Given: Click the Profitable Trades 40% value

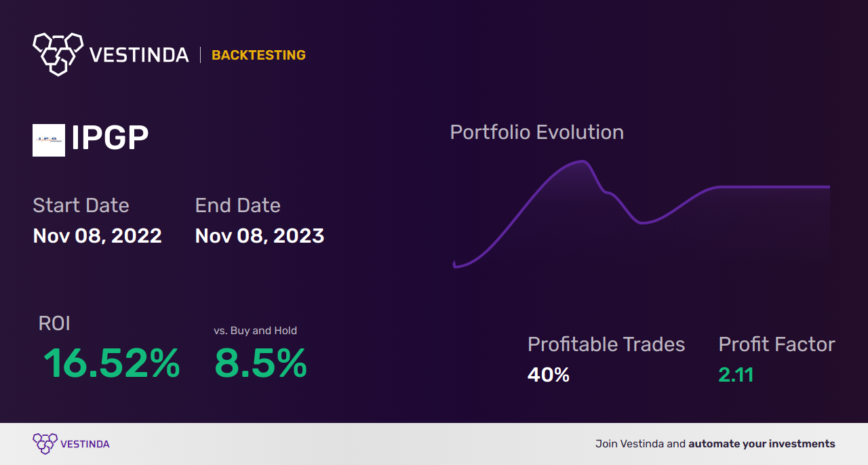Looking at the screenshot, I should (548, 374).
